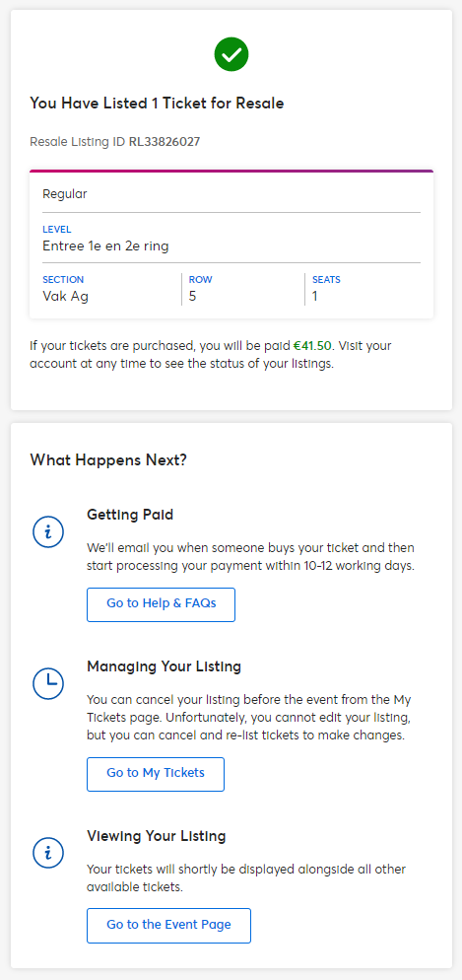Click the Managing Your Listing heading

click(165, 666)
